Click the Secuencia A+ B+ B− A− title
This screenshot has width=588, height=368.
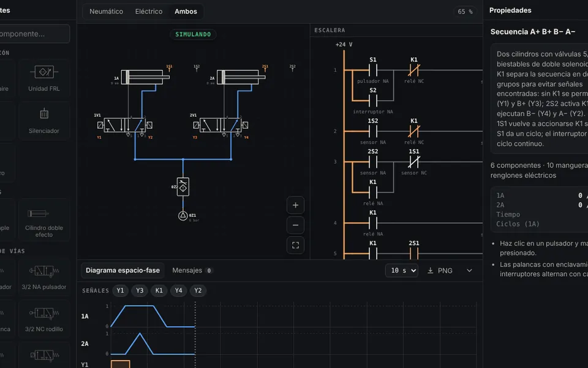(532, 31)
